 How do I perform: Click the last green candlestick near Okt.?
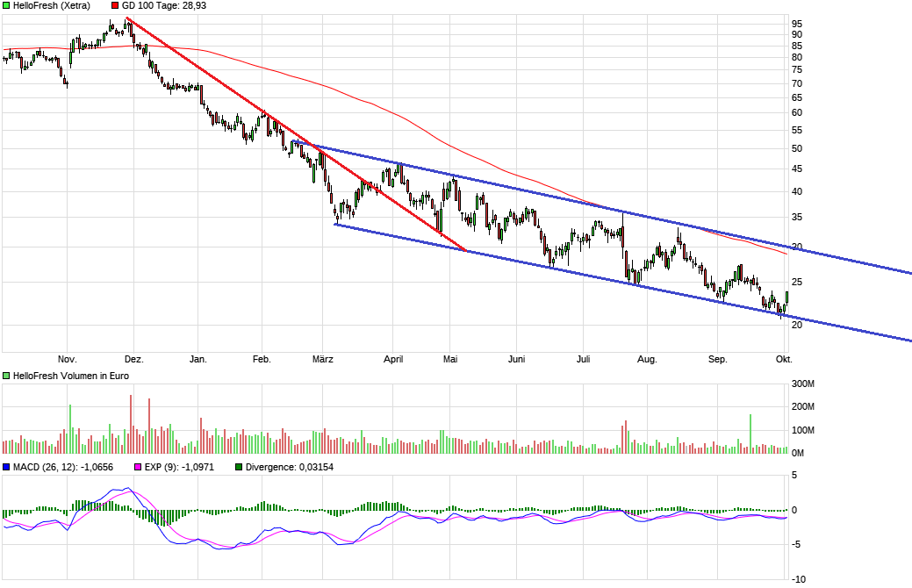point(787,298)
